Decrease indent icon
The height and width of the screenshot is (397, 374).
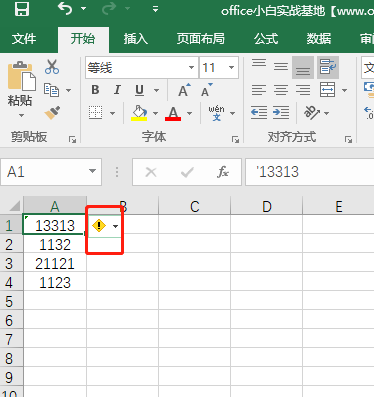coord(259,113)
